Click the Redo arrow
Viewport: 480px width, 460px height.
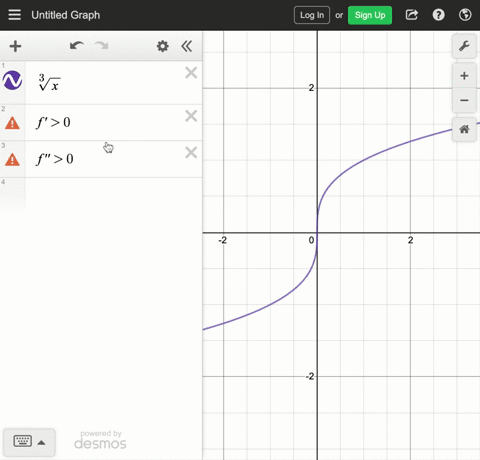click(102, 46)
